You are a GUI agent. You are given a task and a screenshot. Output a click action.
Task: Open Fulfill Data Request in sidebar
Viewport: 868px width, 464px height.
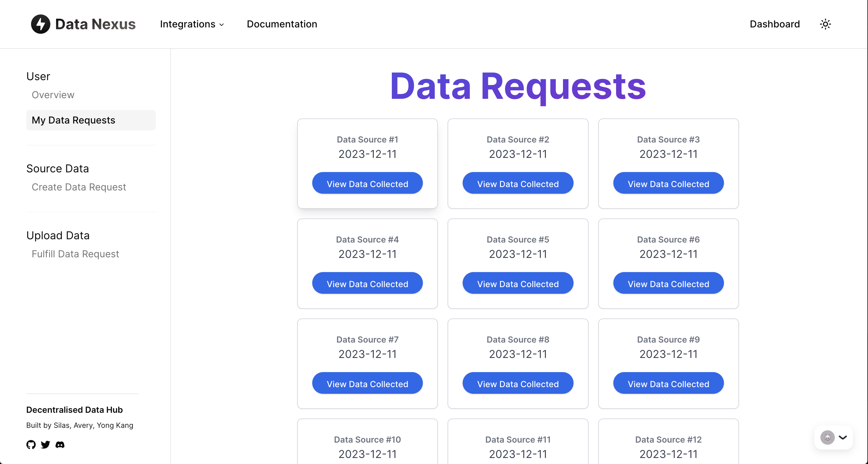pos(75,254)
